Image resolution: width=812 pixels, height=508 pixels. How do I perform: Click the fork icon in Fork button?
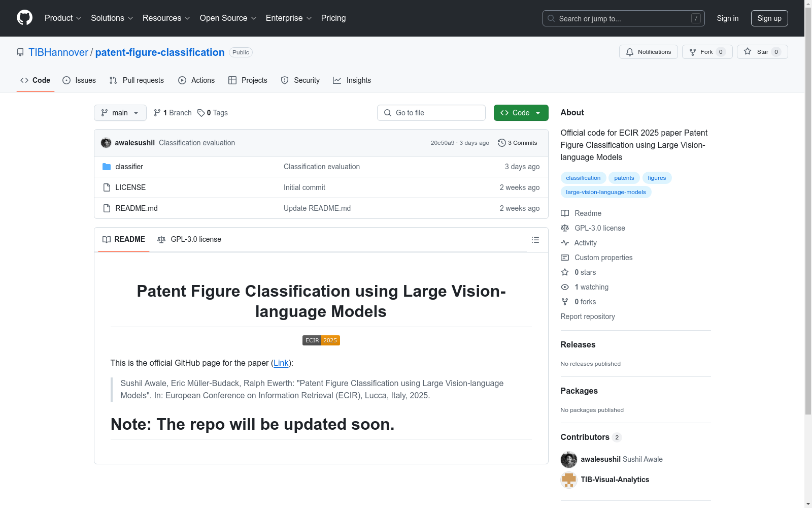tap(693, 52)
